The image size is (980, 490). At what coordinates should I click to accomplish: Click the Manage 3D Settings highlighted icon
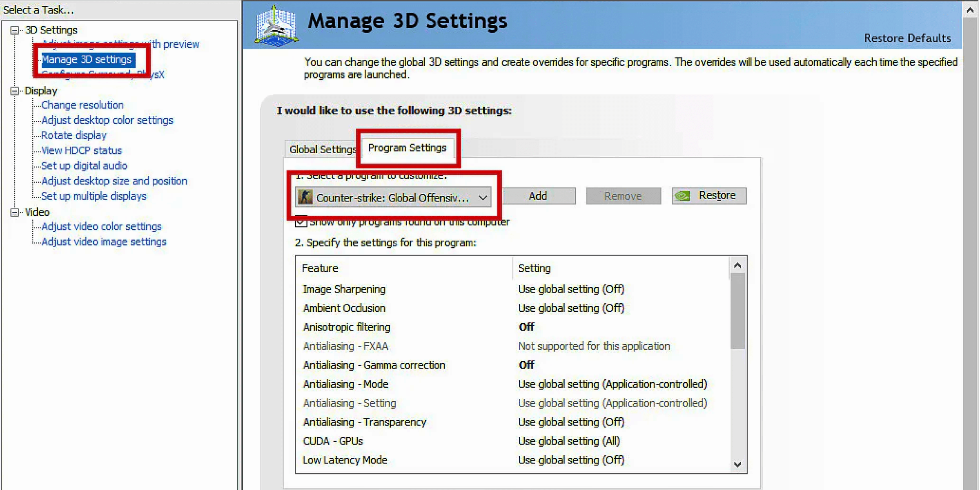point(87,59)
